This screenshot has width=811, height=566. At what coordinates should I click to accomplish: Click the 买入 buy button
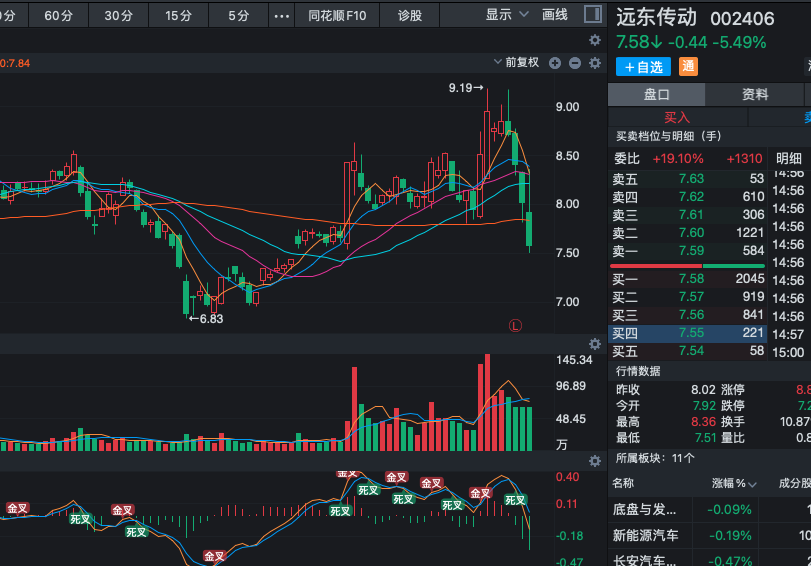(x=677, y=117)
